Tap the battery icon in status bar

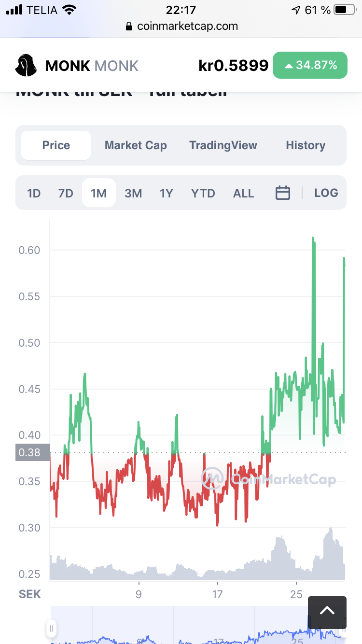[344, 10]
